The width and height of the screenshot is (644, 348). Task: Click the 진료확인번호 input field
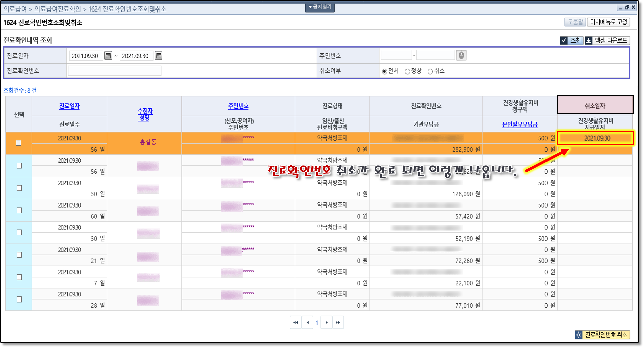[x=115, y=71]
